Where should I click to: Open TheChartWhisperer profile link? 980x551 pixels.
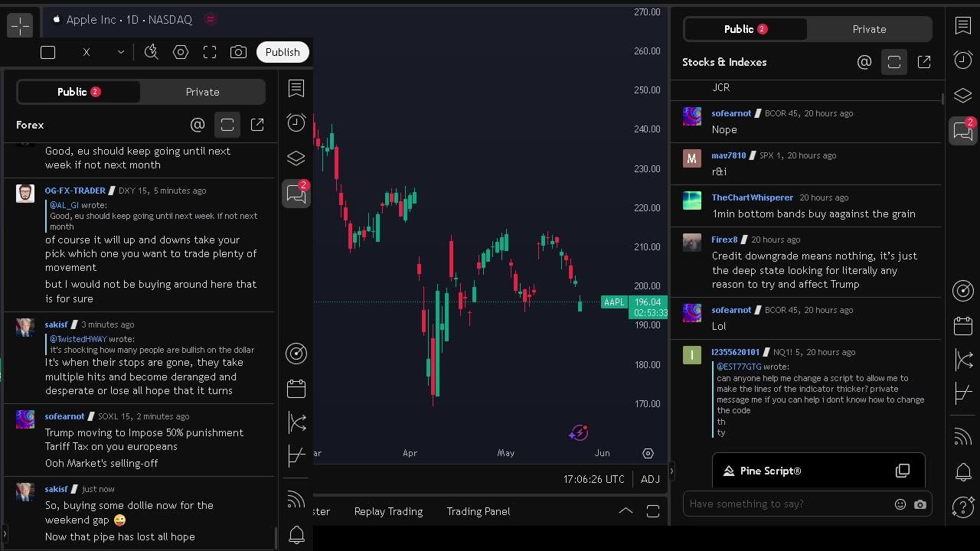(753, 197)
